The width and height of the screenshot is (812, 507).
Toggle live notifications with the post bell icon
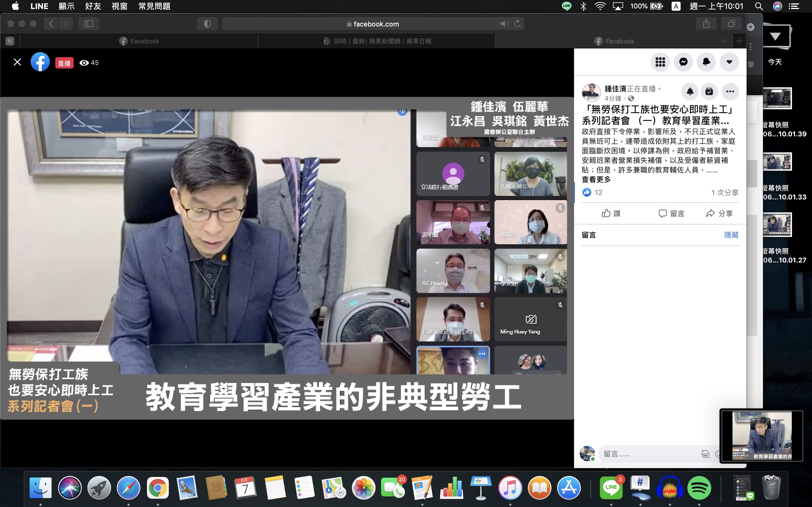(x=690, y=91)
